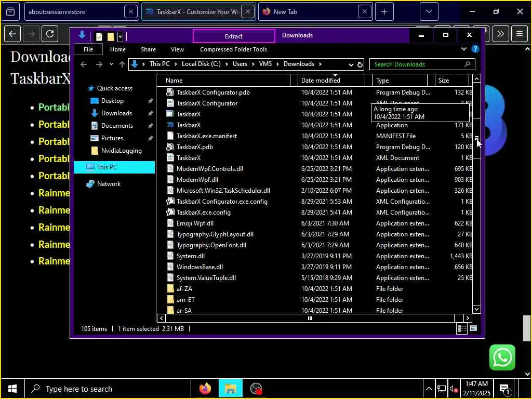Click the Properties quick access toolbar icon
This screenshot has width=532, height=399.
click(99, 36)
